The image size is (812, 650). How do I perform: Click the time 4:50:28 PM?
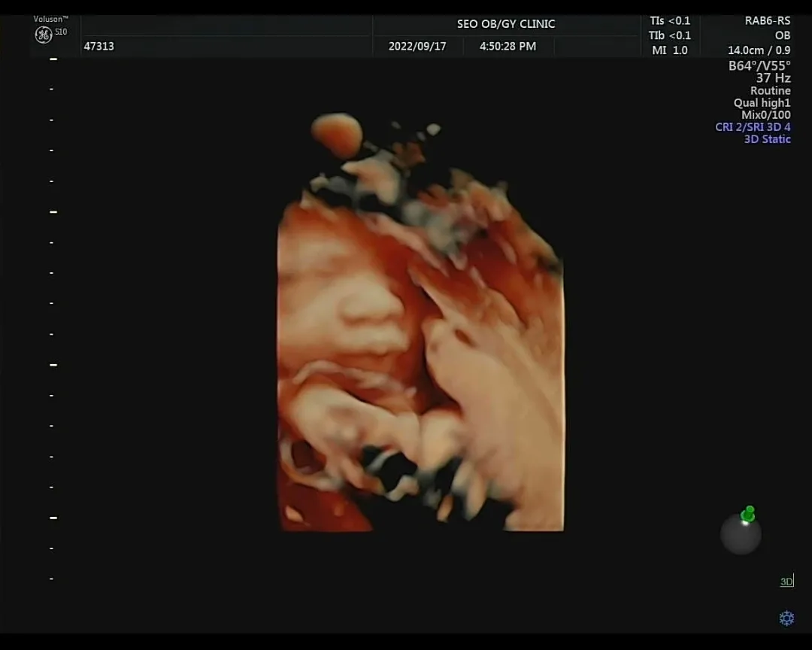tap(507, 46)
